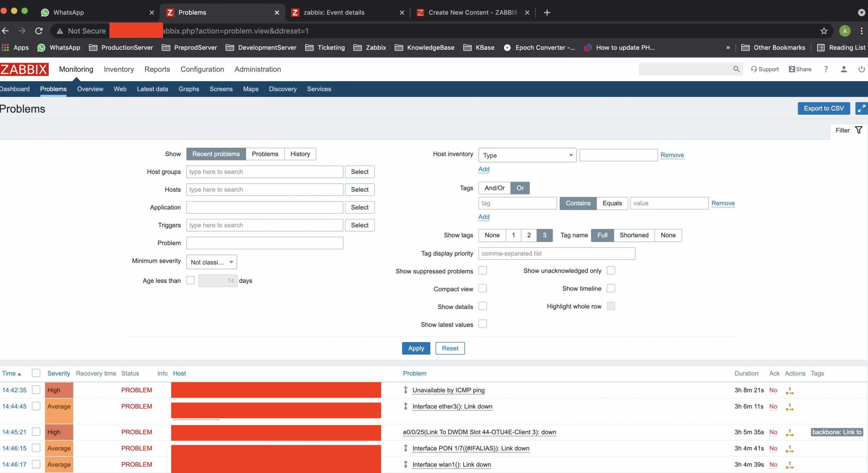This screenshot has width=868, height=473.
Task: Open the Help question mark icon
Action: tap(826, 69)
